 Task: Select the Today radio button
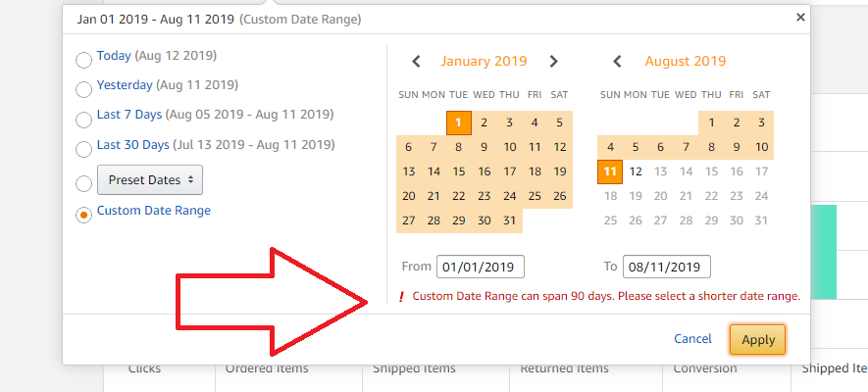pos(84,60)
